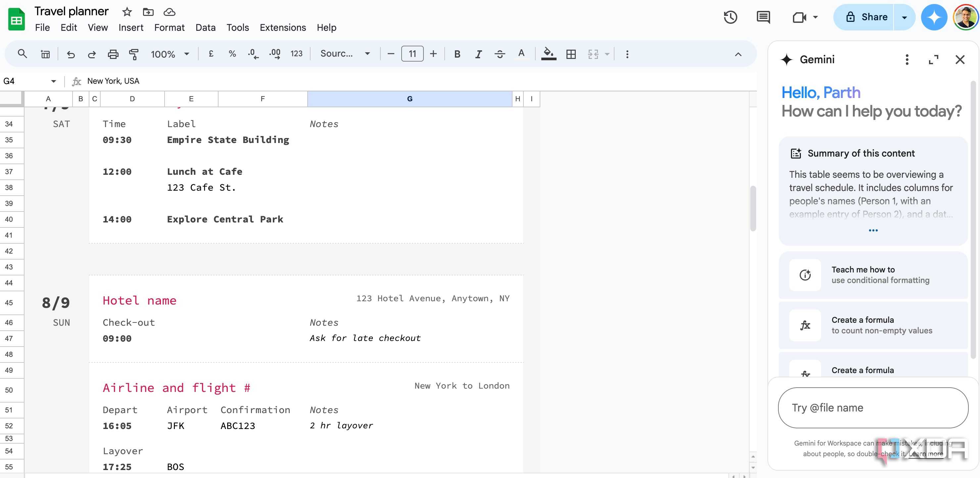Viewport: 980px width, 478px height.
Task: Click the undo arrow icon
Action: click(71, 54)
